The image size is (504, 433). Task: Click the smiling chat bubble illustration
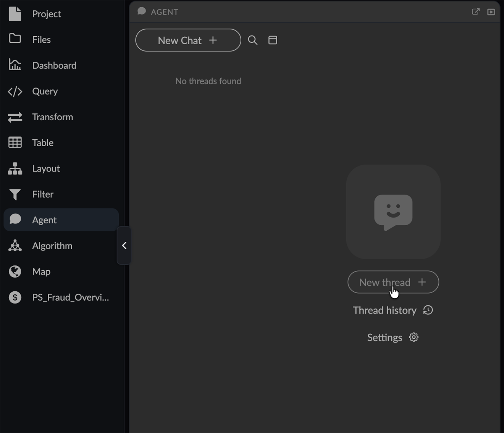tap(393, 212)
